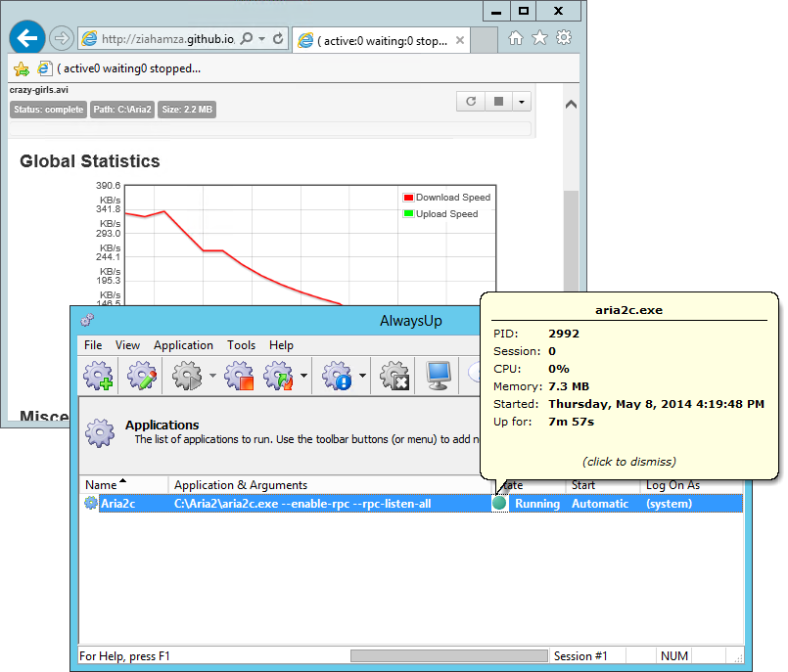Click the browser scrollbar up arrow
The image size is (788, 672).
571,104
